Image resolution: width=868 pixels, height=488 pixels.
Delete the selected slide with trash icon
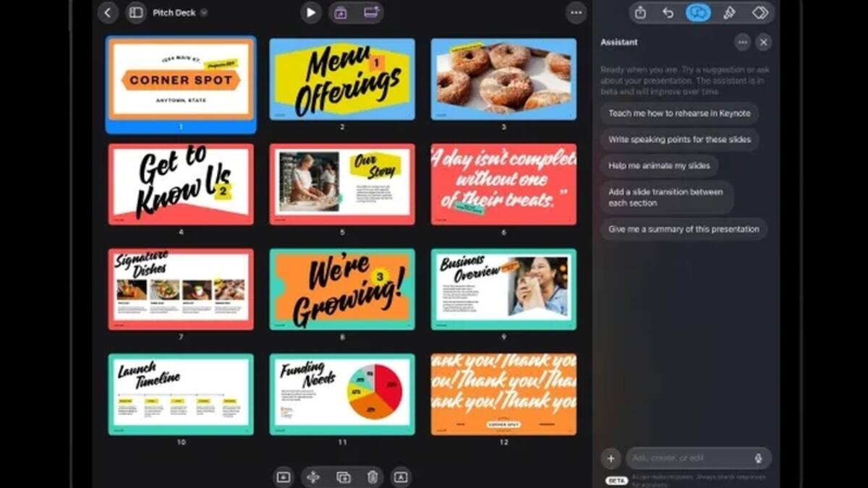pyautogui.click(x=373, y=477)
